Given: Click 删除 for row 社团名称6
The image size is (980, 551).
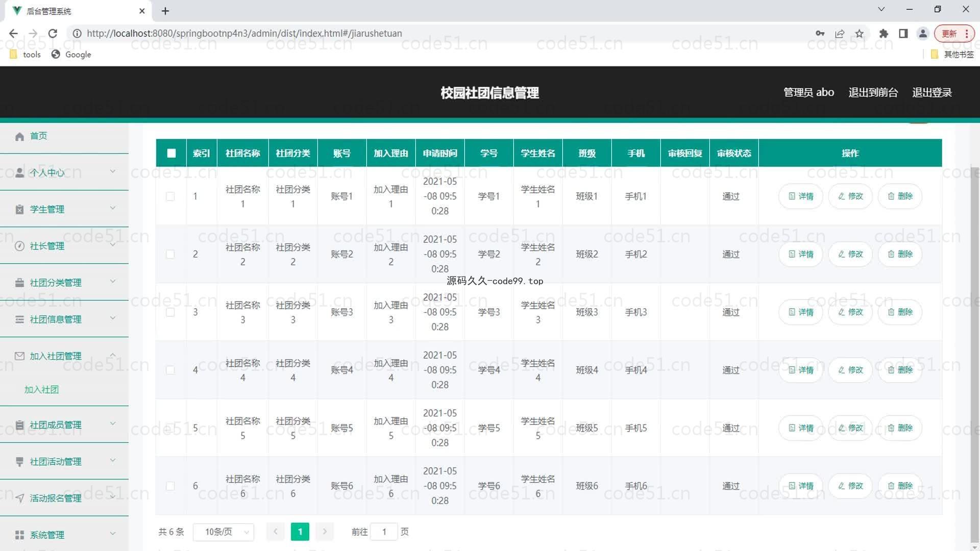Looking at the screenshot, I should (x=900, y=486).
